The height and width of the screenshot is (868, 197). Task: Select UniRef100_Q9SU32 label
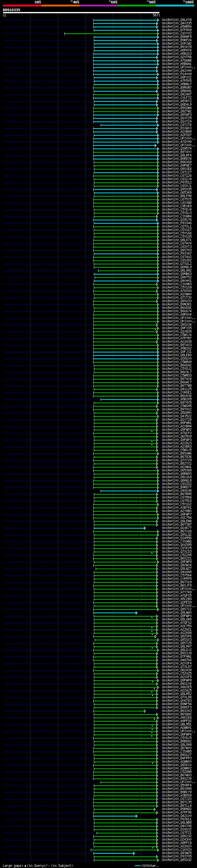coord(176,860)
